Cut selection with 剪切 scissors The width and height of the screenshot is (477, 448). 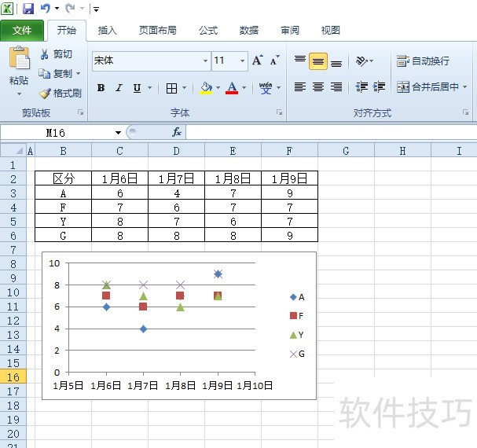[57, 54]
